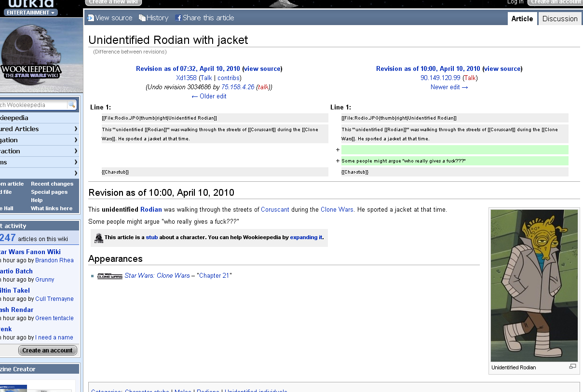Open the Recent changes sidebar link
The width and height of the screenshot is (583, 392).
(x=52, y=184)
